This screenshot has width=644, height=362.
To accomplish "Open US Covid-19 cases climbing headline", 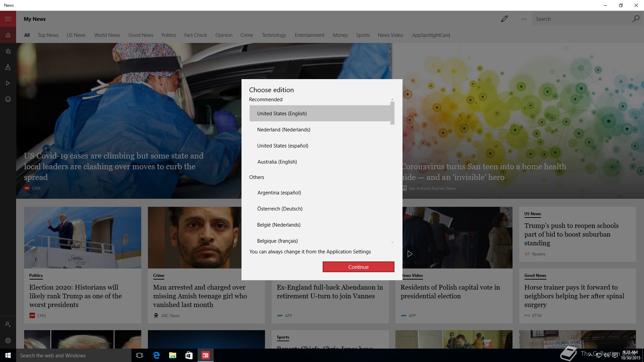I will coord(114,167).
